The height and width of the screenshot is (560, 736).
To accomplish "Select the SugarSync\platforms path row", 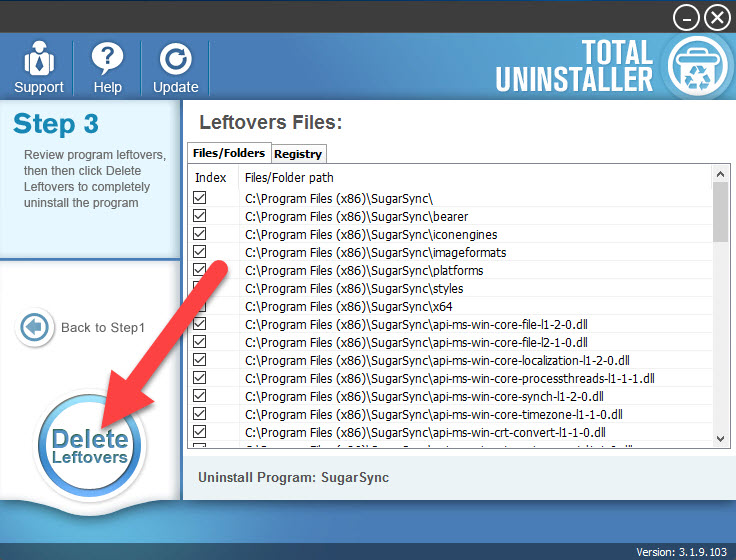I will (364, 270).
